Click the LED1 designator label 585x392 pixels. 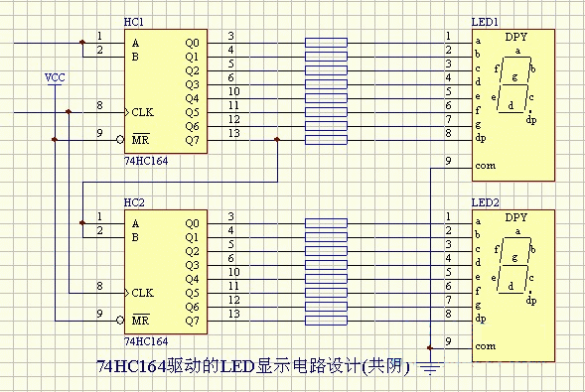click(485, 22)
